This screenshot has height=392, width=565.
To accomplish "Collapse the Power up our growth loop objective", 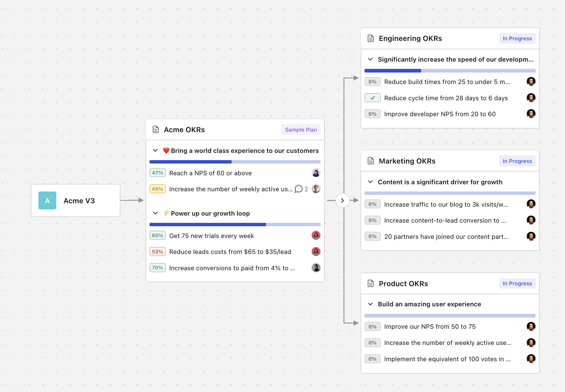I will (155, 213).
